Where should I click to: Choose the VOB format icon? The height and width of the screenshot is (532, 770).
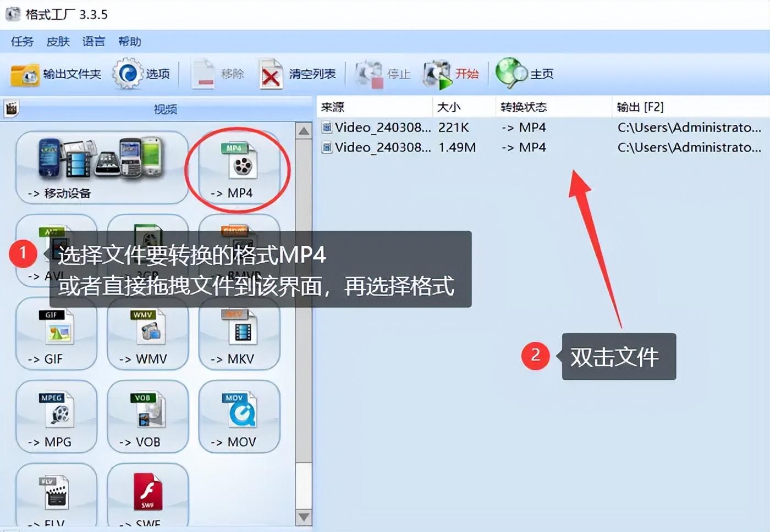click(146, 417)
